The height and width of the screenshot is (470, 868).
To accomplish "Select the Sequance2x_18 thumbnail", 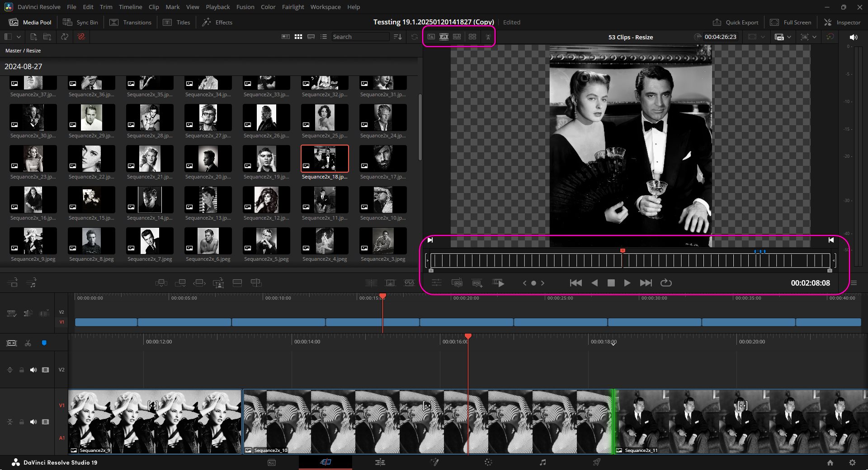I will [325, 159].
